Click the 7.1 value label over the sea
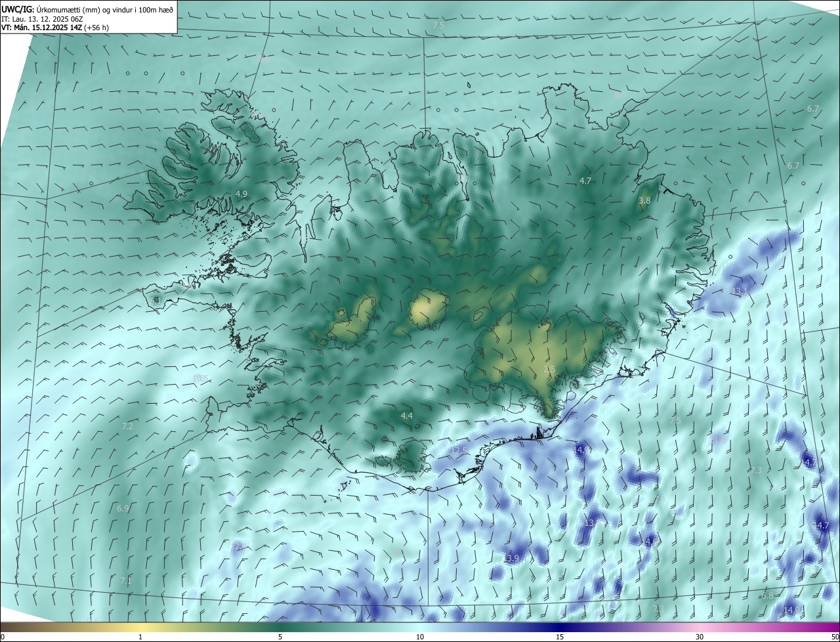This screenshot has height=642, width=840. point(126,580)
